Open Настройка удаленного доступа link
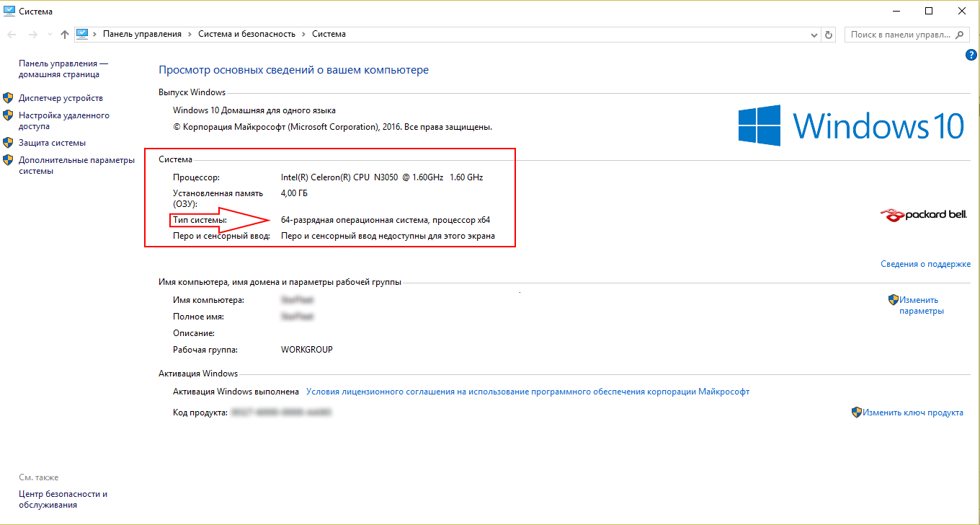 pyautogui.click(x=63, y=120)
